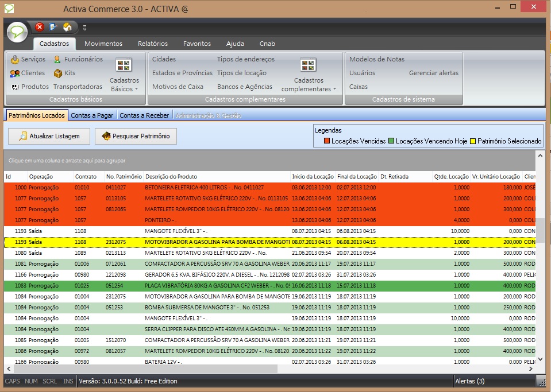
Task: Click the red Locações Vencidas legend swatch
Action: coord(326,141)
